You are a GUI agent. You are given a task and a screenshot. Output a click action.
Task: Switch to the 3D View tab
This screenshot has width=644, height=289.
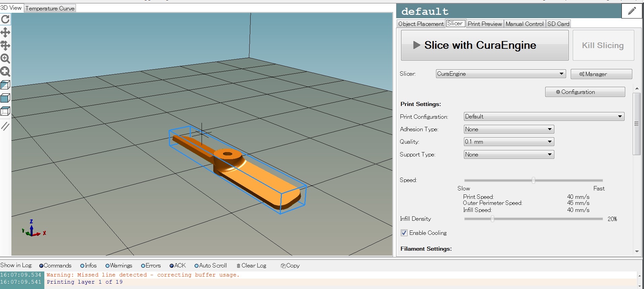[x=11, y=8]
